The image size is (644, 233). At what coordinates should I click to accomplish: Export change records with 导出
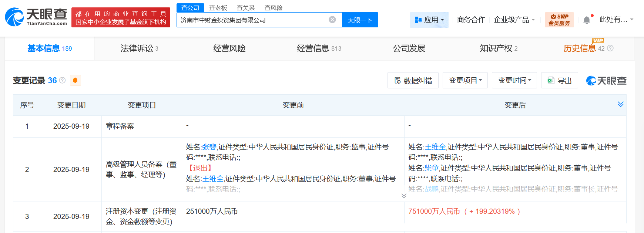pyautogui.click(x=559, y=80)
